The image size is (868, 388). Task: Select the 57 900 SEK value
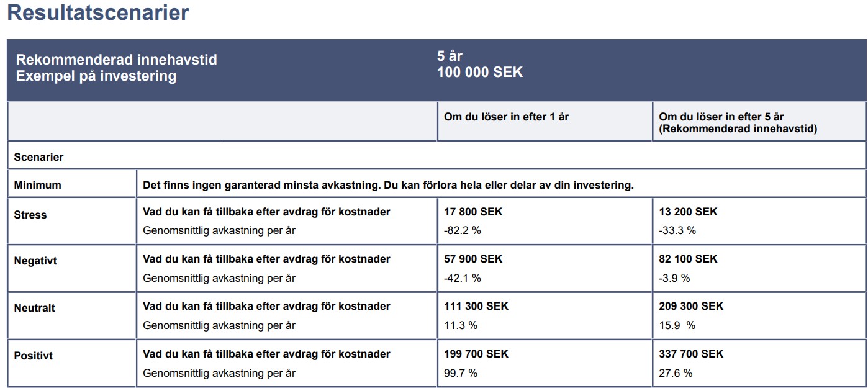pos(473,259)
